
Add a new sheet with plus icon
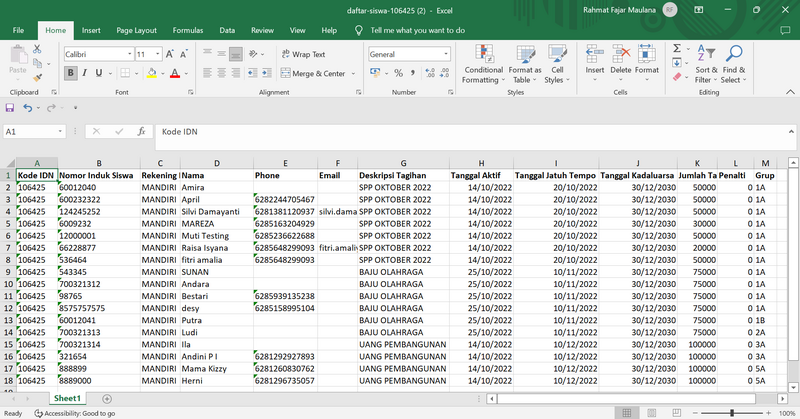pyautogui.click(x=107, y=399)
